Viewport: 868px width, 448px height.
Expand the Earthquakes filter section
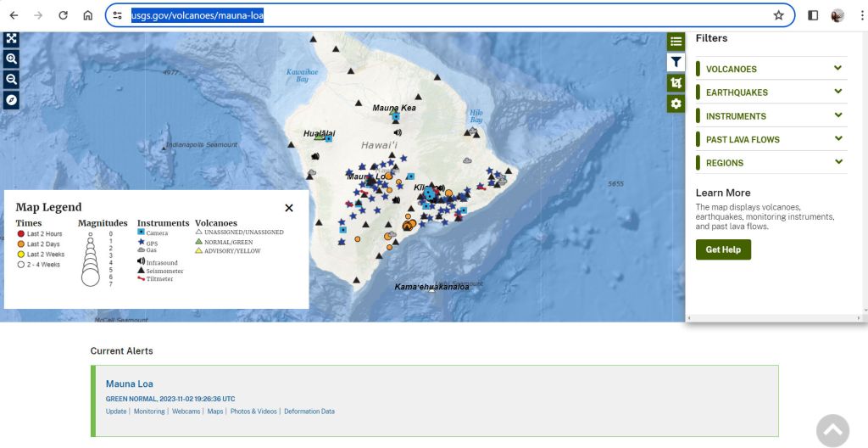click(771, 92)
